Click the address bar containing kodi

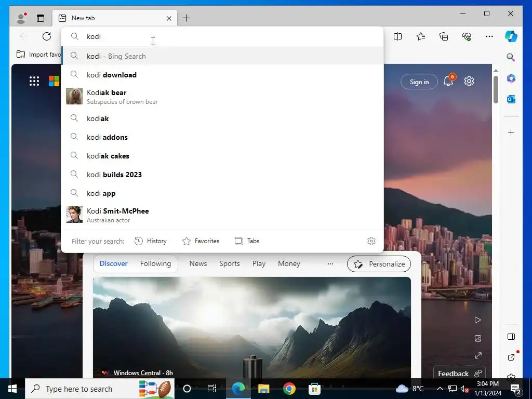pyautogui.click(x=222, y=36)
